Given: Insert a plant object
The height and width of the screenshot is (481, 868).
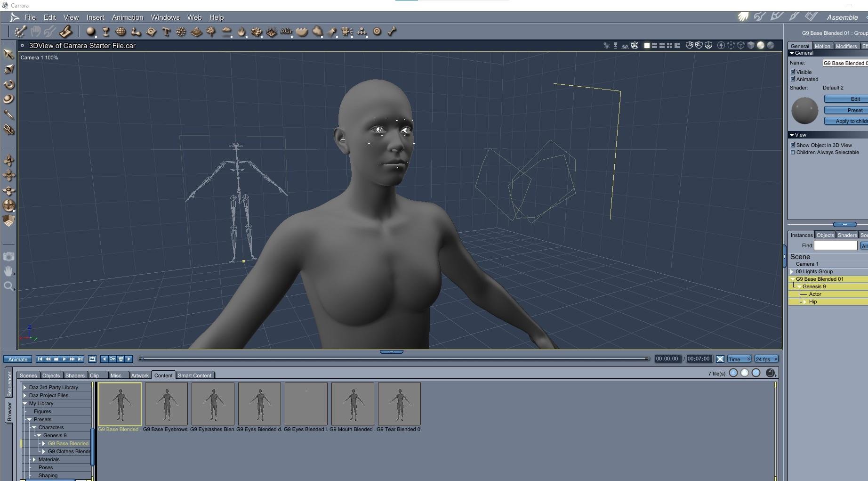Looking at the screenshot, I should point(211,32).
